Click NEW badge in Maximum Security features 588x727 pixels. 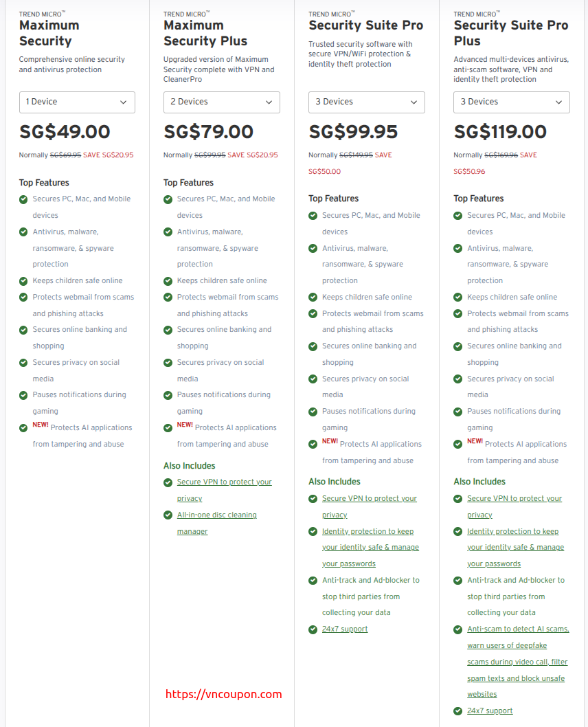point(41,425)
